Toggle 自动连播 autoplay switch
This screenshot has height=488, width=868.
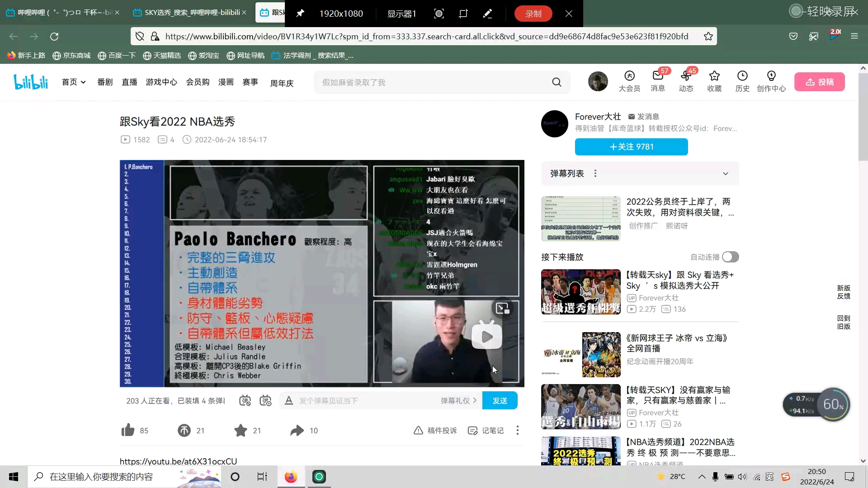(730, 257)
